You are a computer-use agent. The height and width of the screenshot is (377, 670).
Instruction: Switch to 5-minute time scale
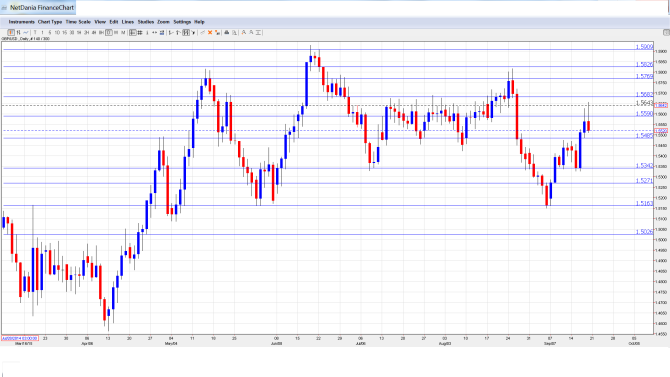50,32
